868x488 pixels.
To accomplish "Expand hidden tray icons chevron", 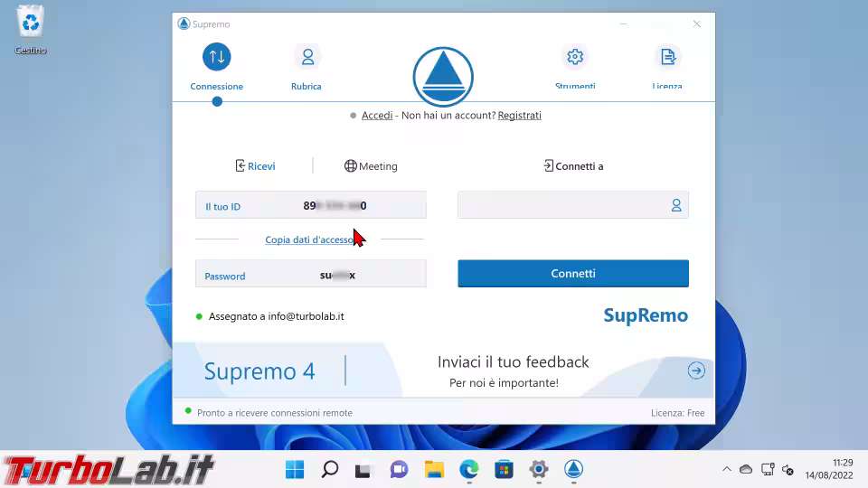I will tap(727, 469).
